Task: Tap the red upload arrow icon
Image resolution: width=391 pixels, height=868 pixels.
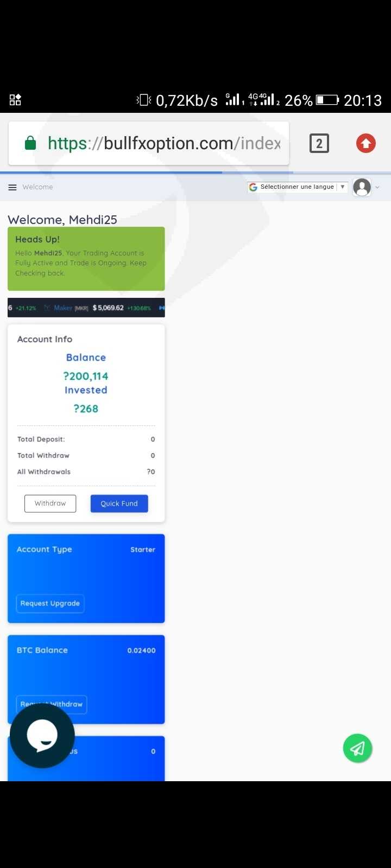Action: 366,143
